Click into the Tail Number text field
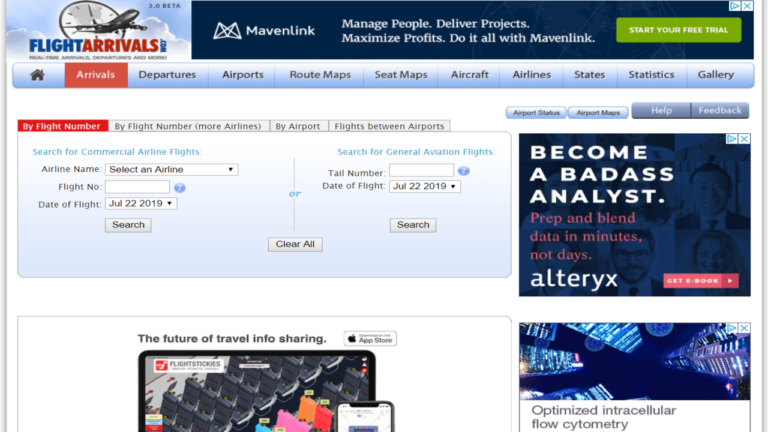 pyautogui.click(x=421, y=171)
